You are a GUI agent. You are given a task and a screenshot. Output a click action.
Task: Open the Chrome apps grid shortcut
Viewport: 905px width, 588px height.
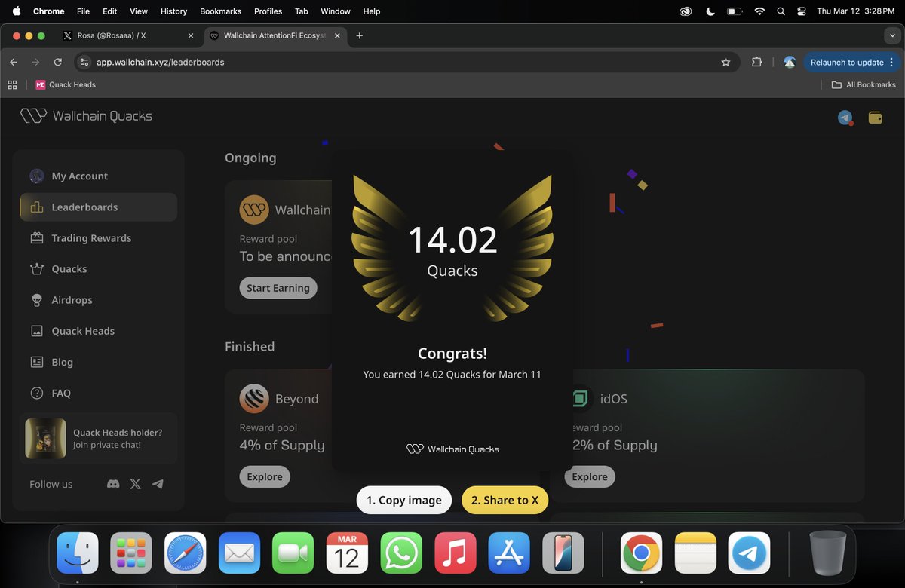point(12,84)
